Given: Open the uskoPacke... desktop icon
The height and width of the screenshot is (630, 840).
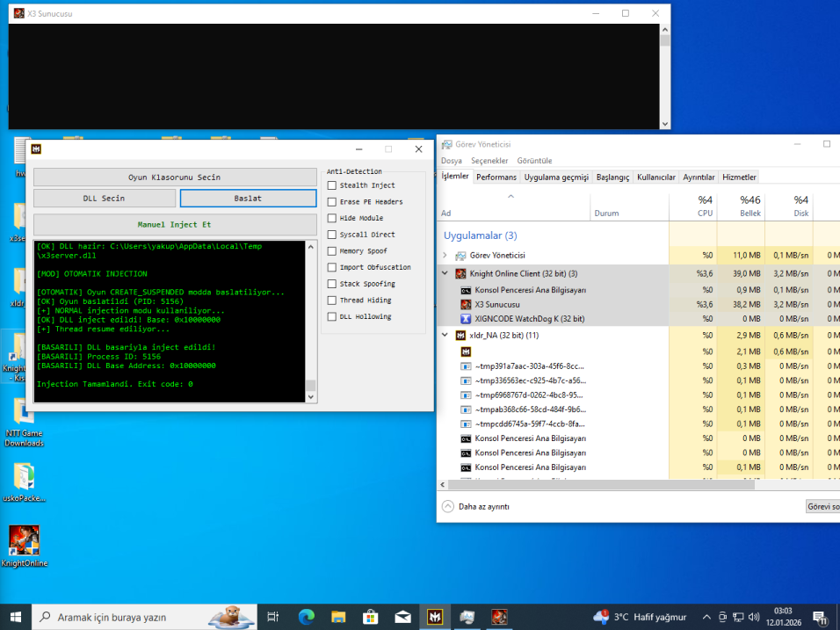Looking at the screenshot, I should [24, 482].
